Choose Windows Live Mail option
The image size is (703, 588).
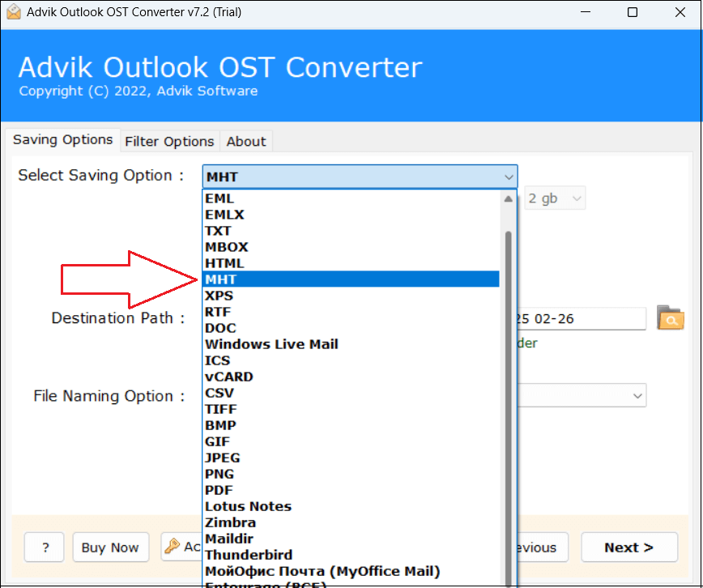[351, 344]
